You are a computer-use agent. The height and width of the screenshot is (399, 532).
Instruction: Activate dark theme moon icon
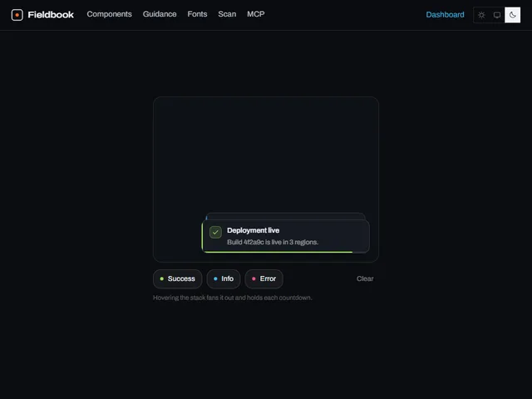(512, 15)
